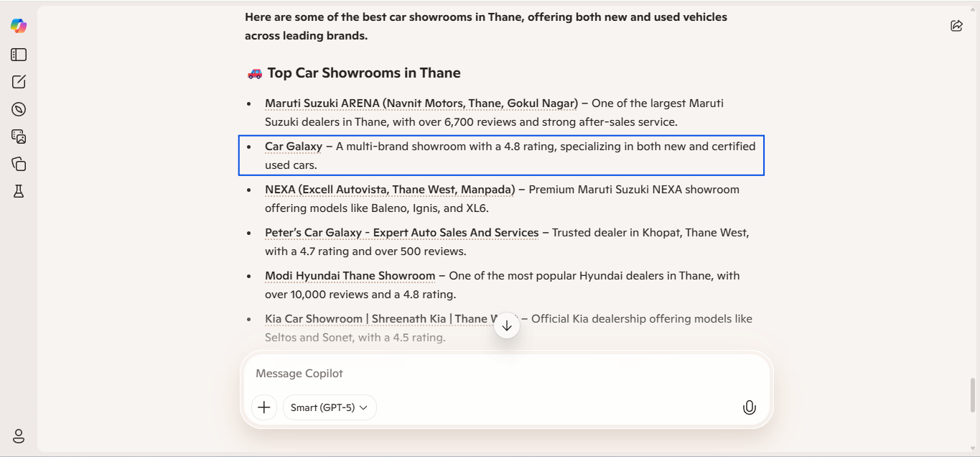Viewport: 980px width, 457px height.
Task: Open Peter's Car Galaxy link
Action: tap(401, 232)
